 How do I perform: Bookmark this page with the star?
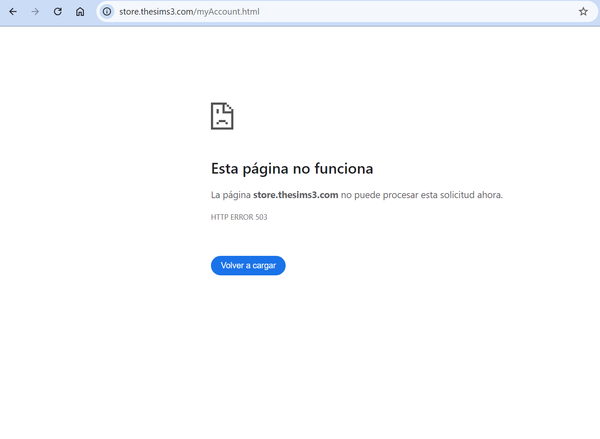point(583,12)
